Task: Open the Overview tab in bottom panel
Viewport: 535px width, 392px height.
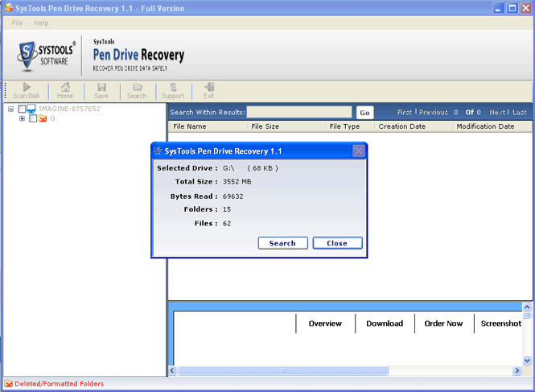Action: click(325, 324)
